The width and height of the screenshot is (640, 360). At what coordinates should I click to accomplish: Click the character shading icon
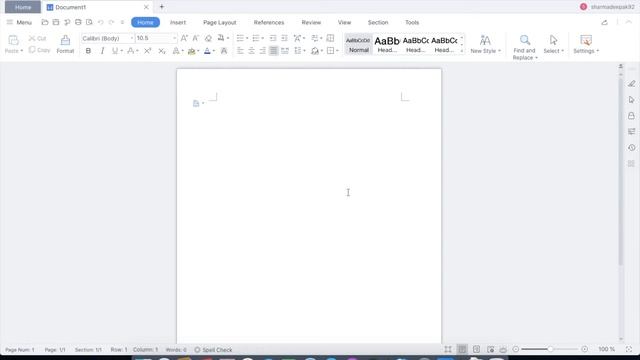pyautogui.click(x=224, y=51)
